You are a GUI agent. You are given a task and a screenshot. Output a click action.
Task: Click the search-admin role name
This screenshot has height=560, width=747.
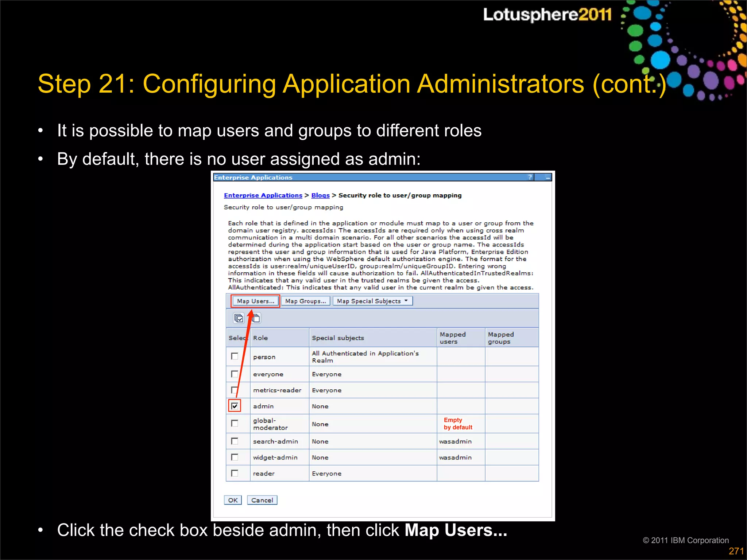coord(275,442)
